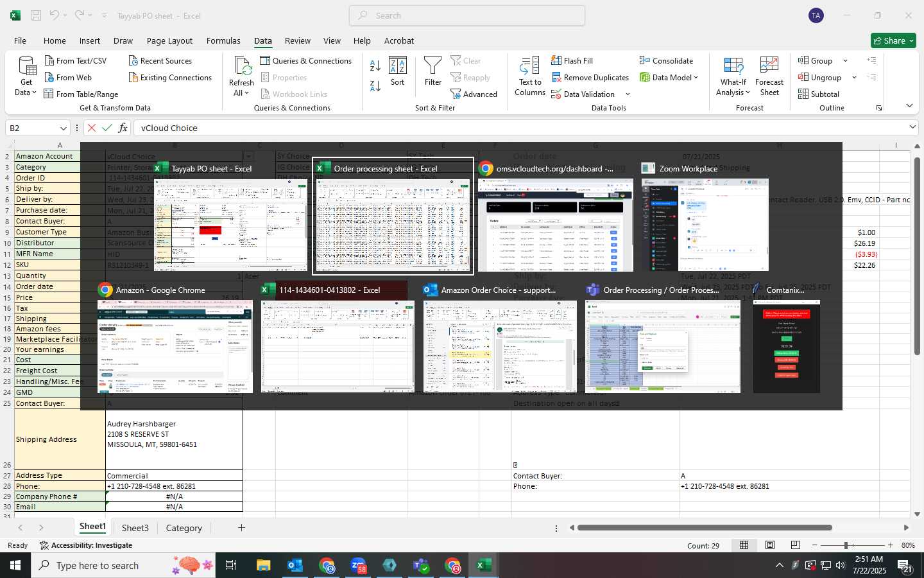Cancel formula bar entry X
This screenshot has height=578, width=924.
tap(92, 128)
